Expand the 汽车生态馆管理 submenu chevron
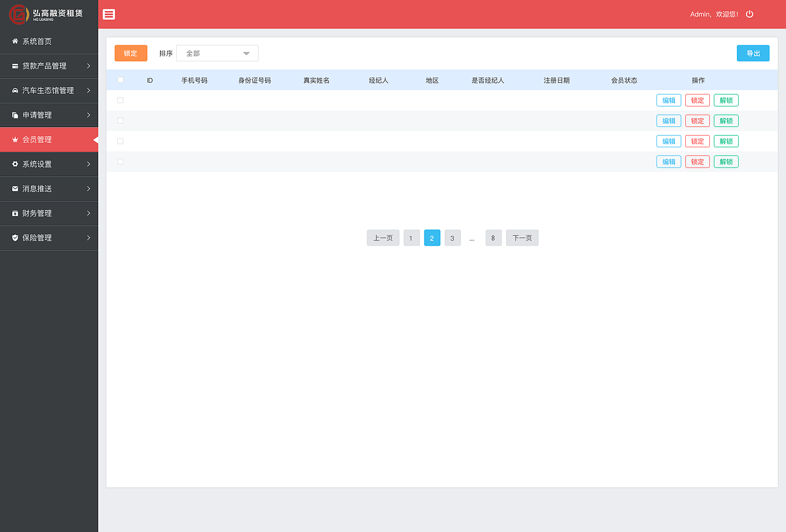The width and height of the screenshot is (786, 532). (88, 90)
